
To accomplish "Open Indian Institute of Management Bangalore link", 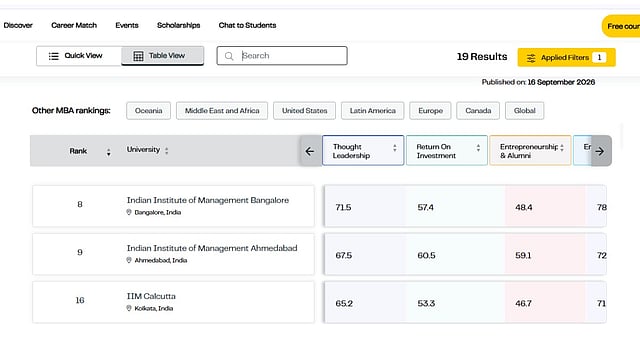I will [x=208, y=200].
